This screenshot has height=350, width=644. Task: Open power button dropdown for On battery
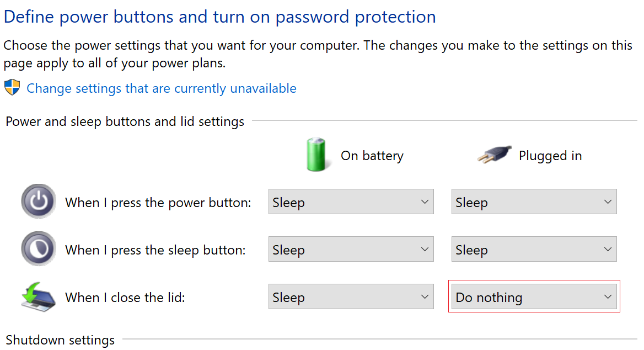(x=351, y=202)
